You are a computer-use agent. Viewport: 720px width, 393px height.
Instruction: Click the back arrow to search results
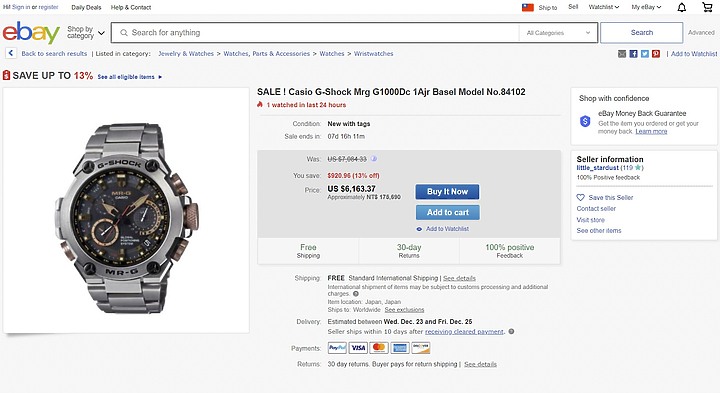click(x=11, y=53)
